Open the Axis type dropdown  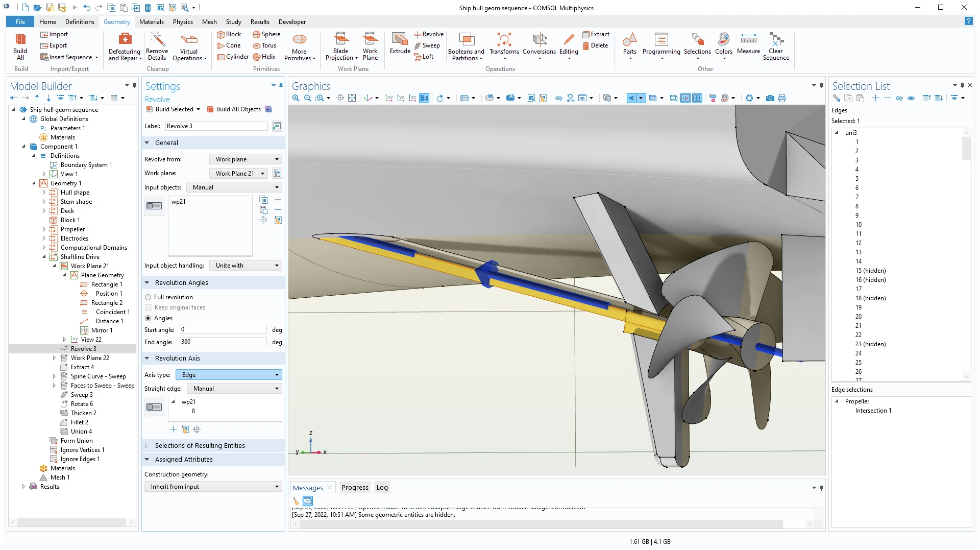229,375
